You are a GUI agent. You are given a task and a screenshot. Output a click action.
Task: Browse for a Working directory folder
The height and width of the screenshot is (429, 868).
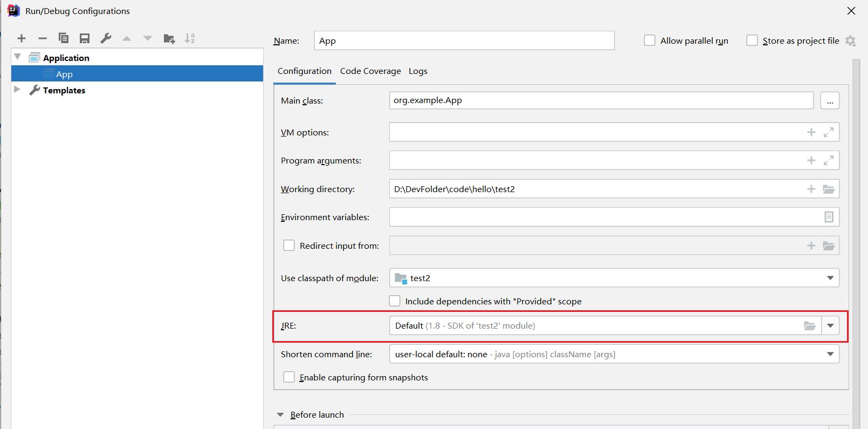[x=829, y=189]
